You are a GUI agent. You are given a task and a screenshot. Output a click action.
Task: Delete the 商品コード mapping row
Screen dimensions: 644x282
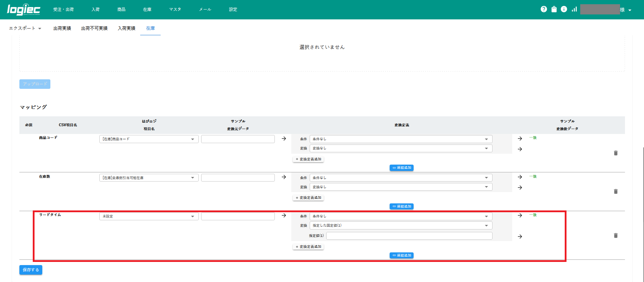click(x=615, y=153)
